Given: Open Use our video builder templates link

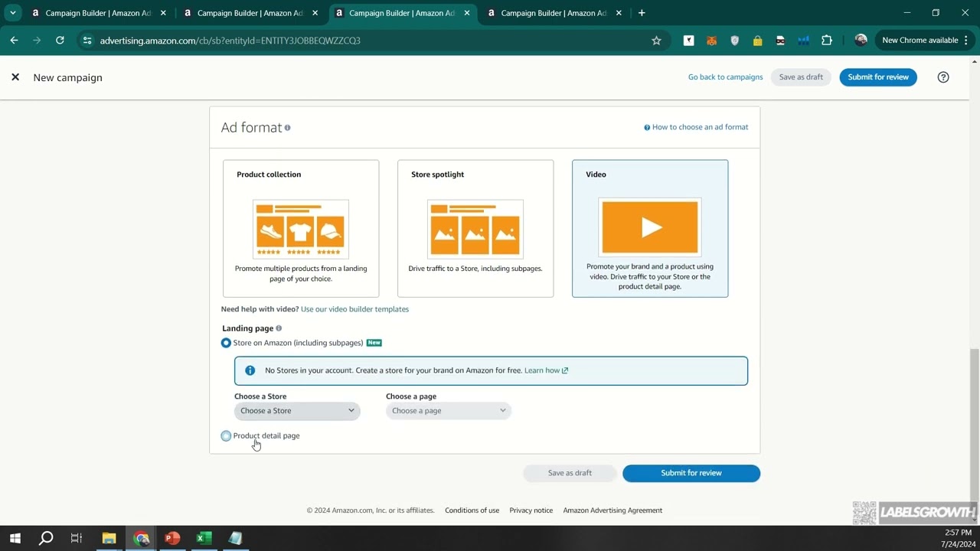Looking at the screenshot, I should pos(354,309).
